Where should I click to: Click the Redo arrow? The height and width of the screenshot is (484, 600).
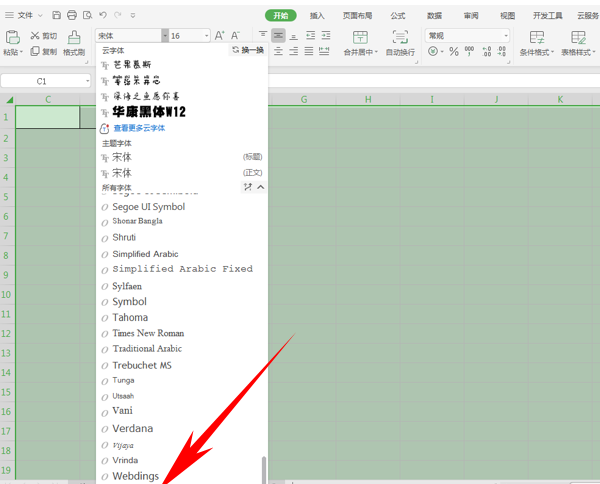pyautogui.click(x=118, y=15)
